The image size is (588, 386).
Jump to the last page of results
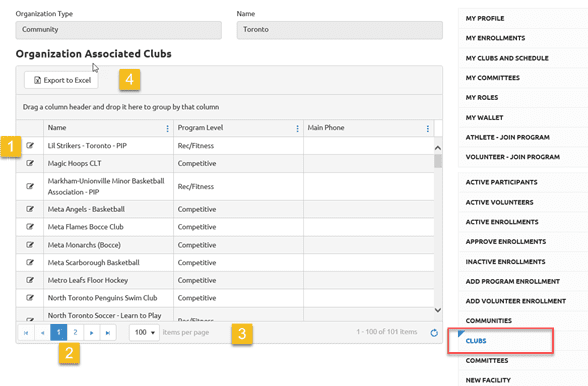(x=108, y=333)
